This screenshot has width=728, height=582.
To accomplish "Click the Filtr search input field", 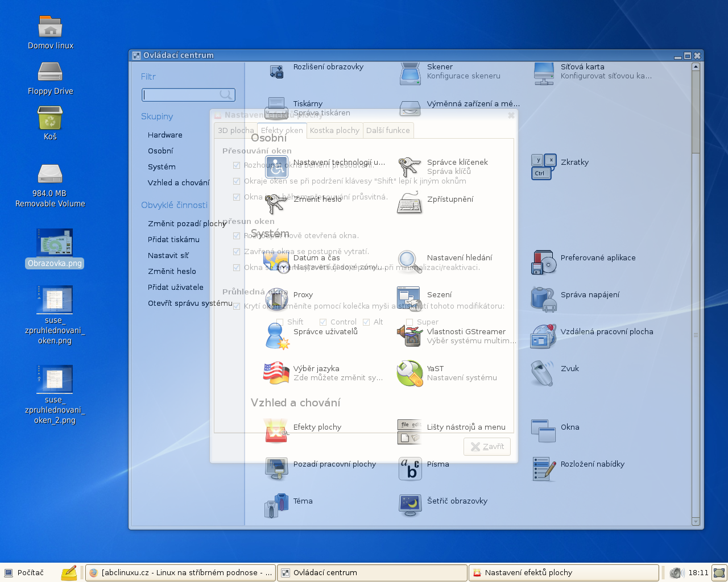I will click(188, 94).
